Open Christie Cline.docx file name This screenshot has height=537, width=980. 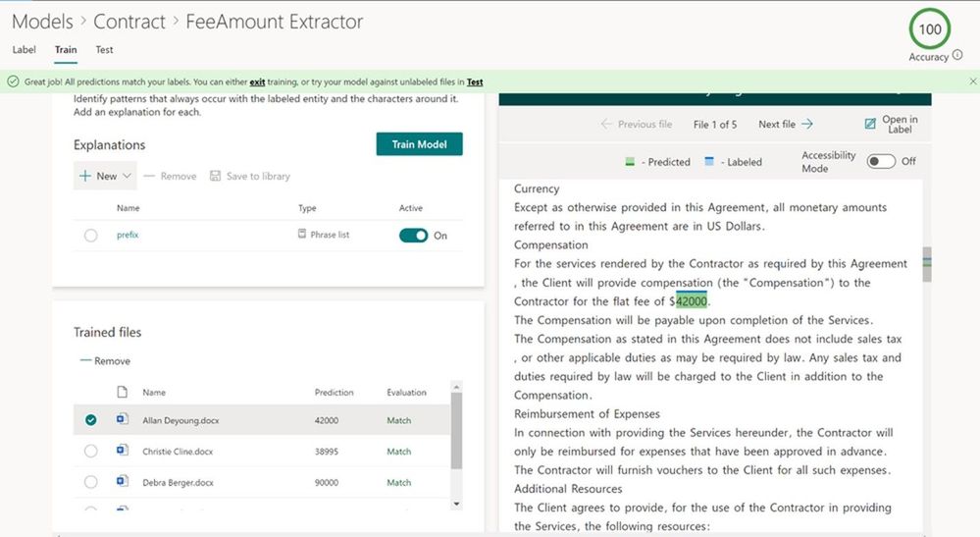click(178, 452)
